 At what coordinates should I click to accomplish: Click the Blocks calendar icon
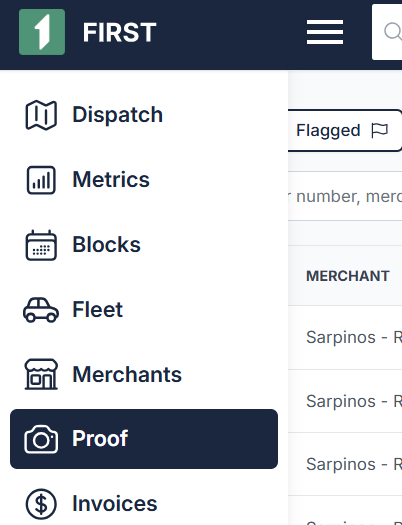click(x=41, y=245)
